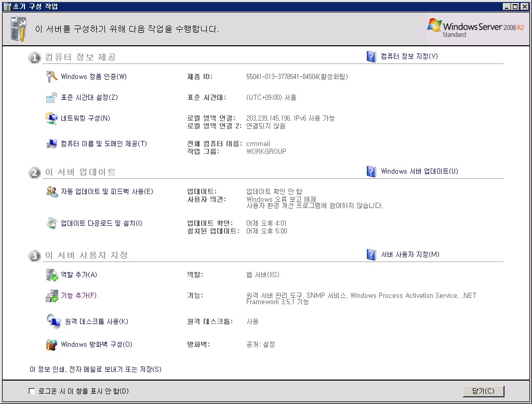Screen dimensions: 532x404
Task: Click the Add Features icon
Action: tap(51, 296)
